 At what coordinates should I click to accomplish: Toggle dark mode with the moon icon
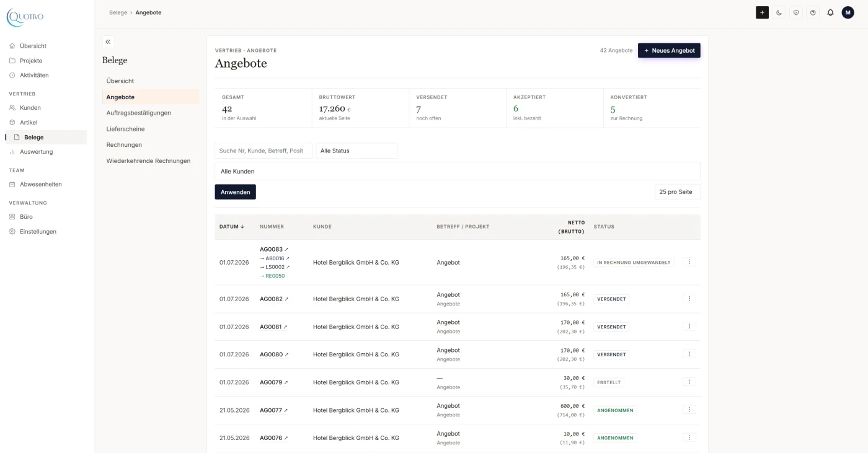[779, 12]
